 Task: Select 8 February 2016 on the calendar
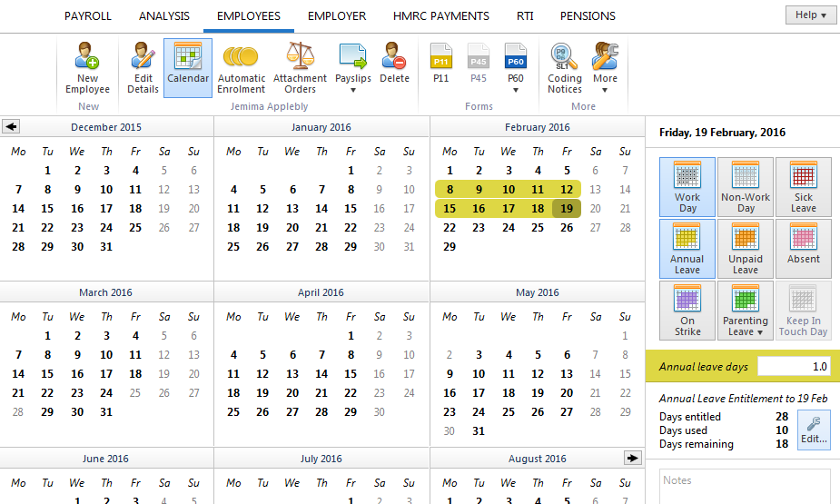coord(450,190)
